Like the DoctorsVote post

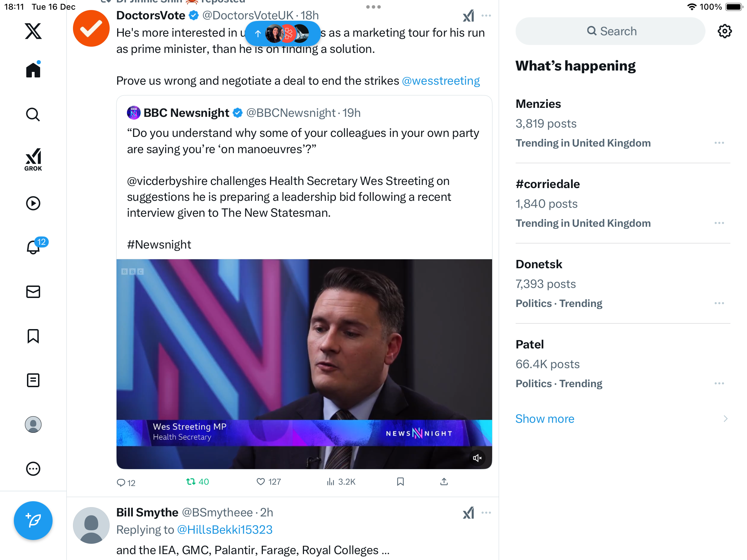coord(261,482)
